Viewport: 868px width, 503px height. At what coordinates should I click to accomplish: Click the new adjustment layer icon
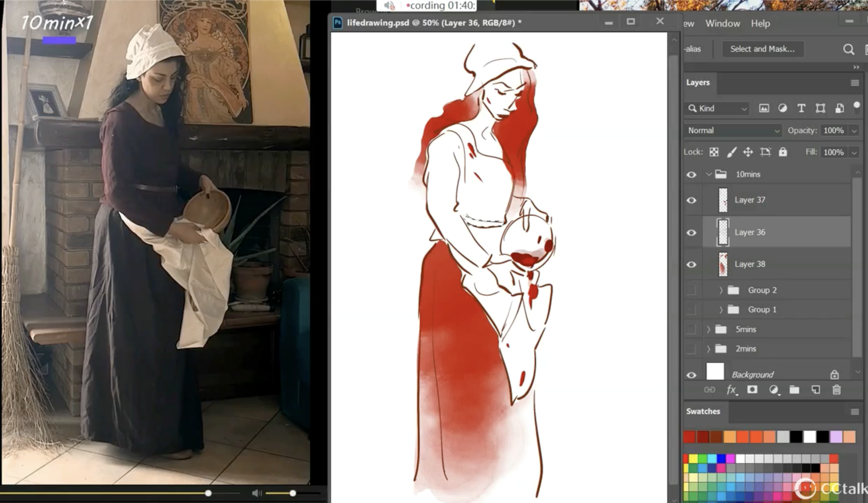tap(773, 390)
